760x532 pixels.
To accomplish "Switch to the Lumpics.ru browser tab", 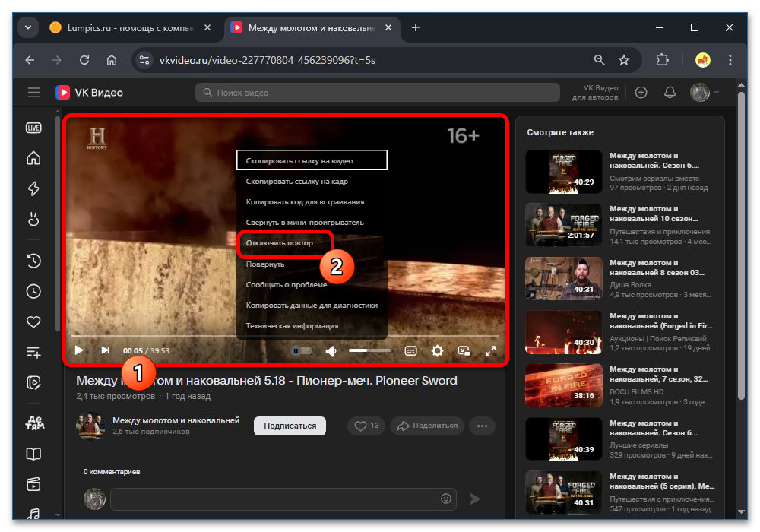I will coord(130,28).
